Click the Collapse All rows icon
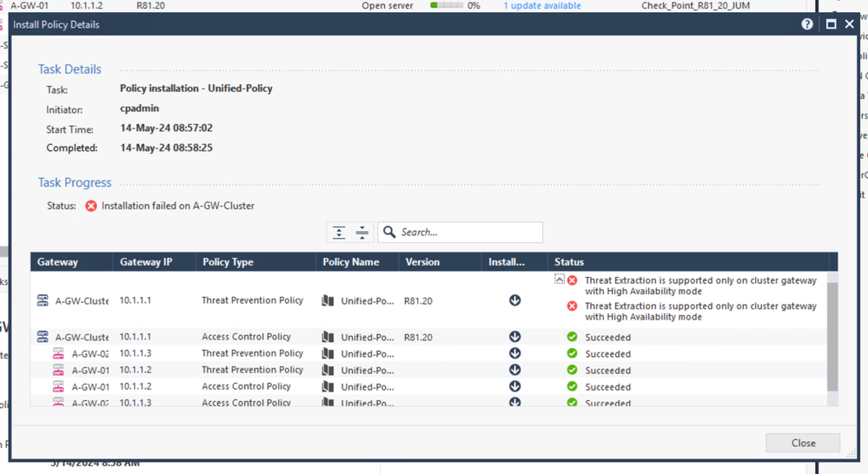The width and height of the screenshot is (868, 474). [362, 233]
